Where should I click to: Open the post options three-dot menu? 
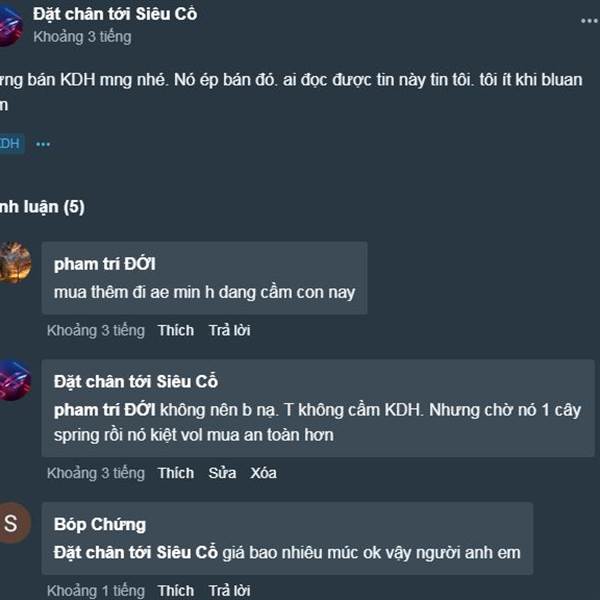(x=589, y=21)
